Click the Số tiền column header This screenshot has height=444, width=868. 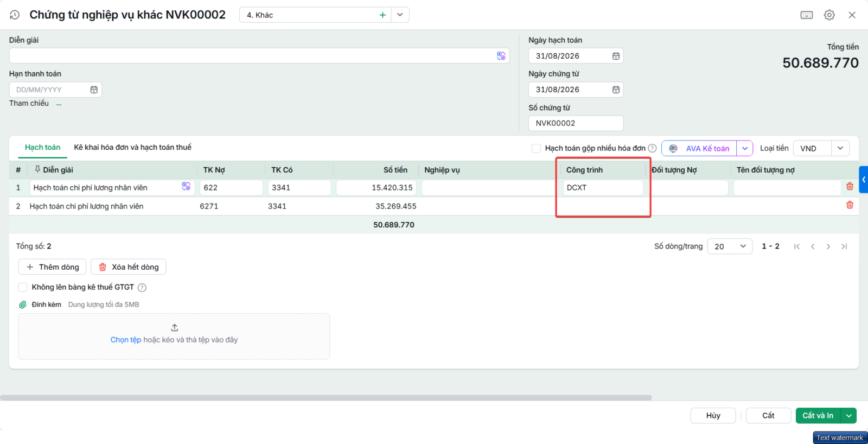395,170
